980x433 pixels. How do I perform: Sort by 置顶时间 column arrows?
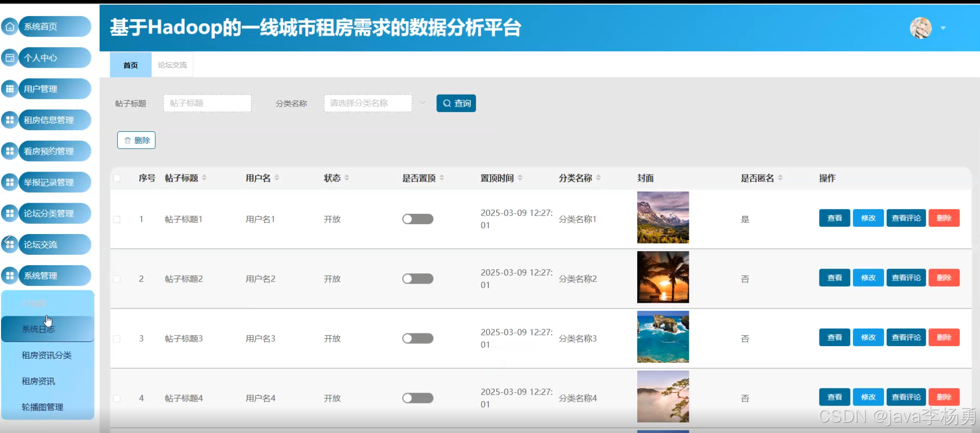[x=520, y=178]
